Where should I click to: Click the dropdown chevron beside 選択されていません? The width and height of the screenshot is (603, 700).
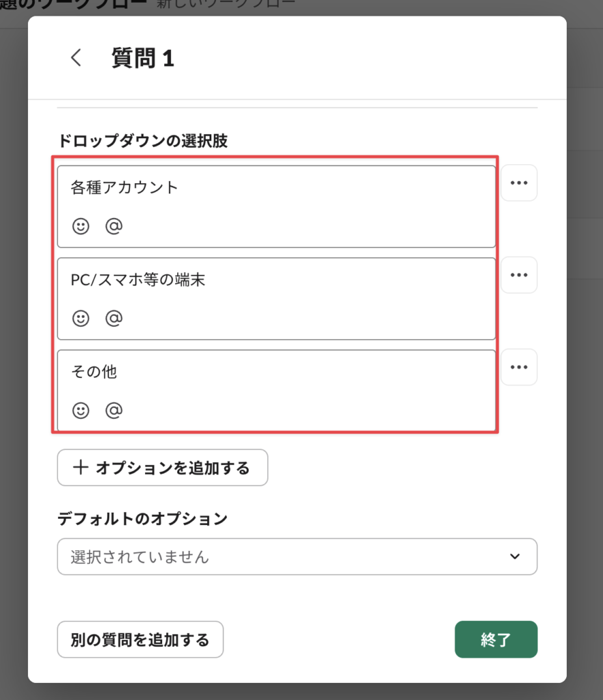pyautogui.click(x=515, y=557)
